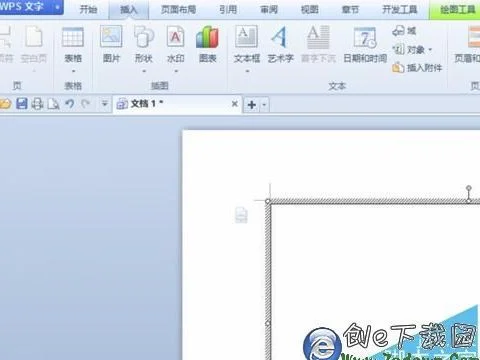Select the 水印 watermark icon
Viewport: 480px width, 360px height.
tap(175, 37)
